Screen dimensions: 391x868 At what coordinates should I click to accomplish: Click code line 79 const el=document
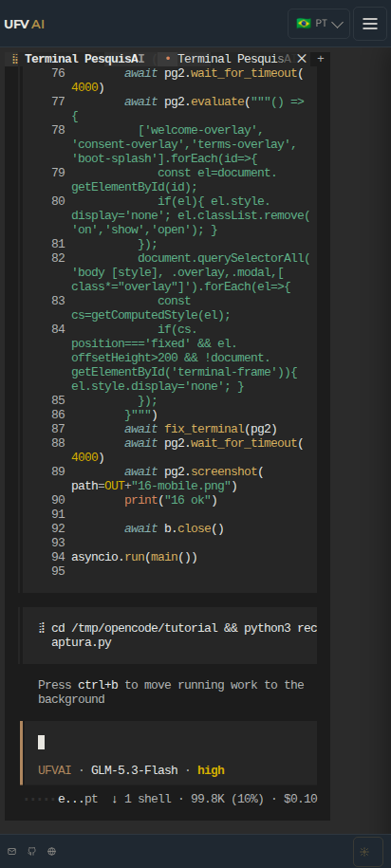[x=175, y=180]
